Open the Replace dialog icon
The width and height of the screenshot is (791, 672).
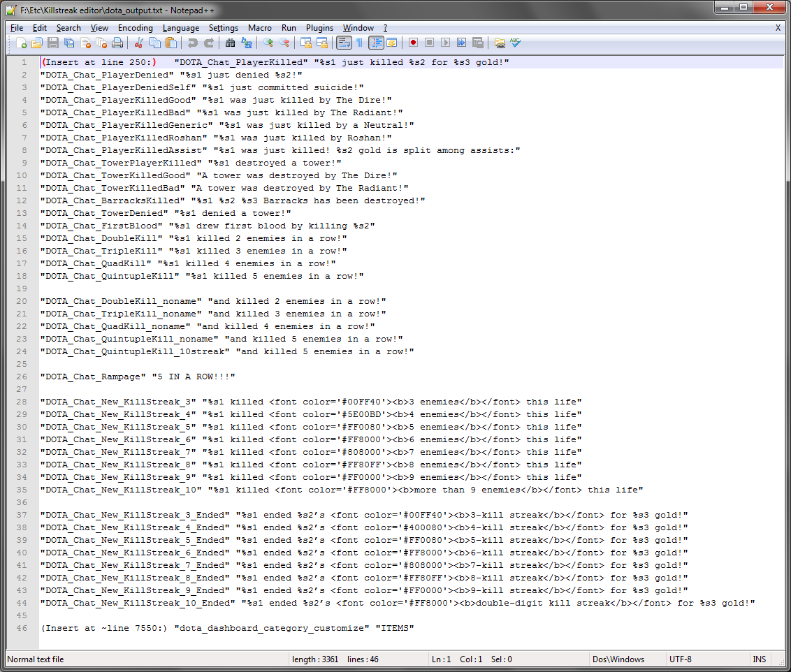coord(246,43)
